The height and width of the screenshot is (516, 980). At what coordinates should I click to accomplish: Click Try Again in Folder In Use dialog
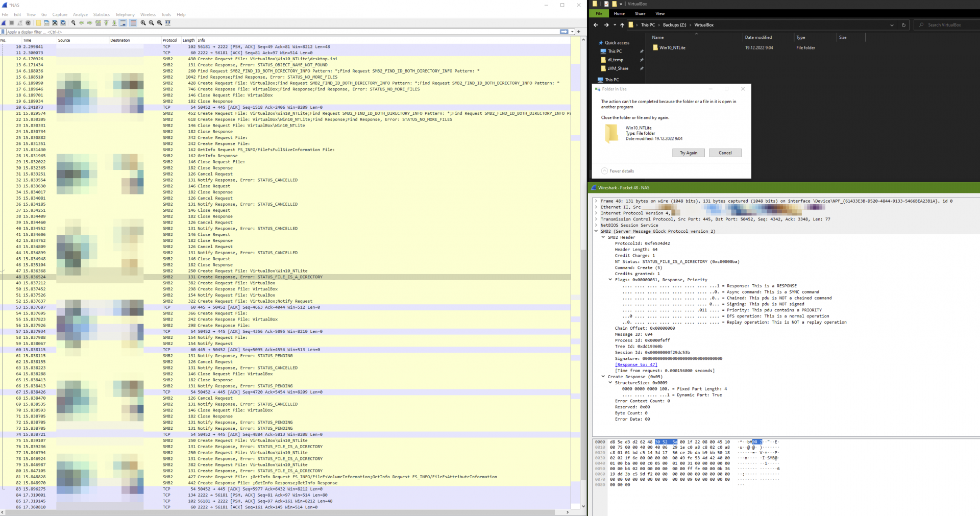[689, 153]
